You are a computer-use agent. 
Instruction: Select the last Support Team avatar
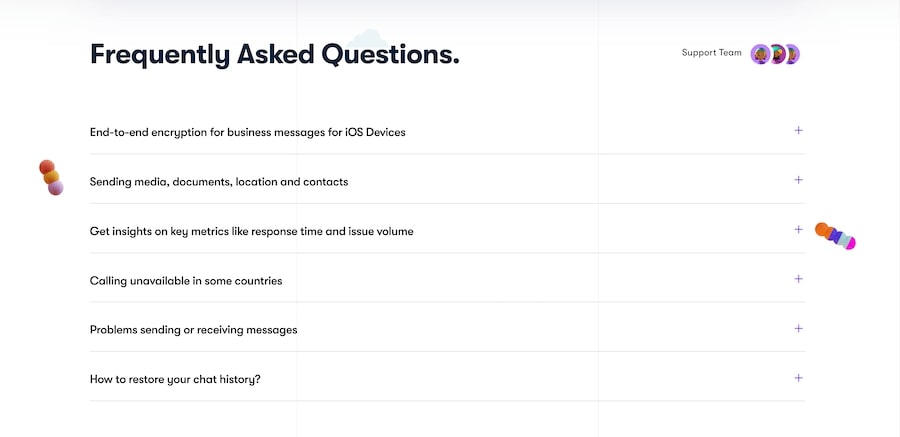click(792, 54)
